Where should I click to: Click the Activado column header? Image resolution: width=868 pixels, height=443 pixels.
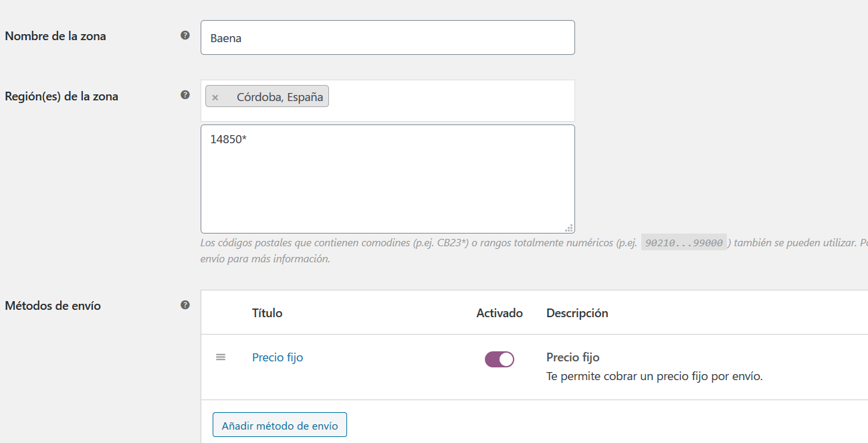tap(500, 313)
